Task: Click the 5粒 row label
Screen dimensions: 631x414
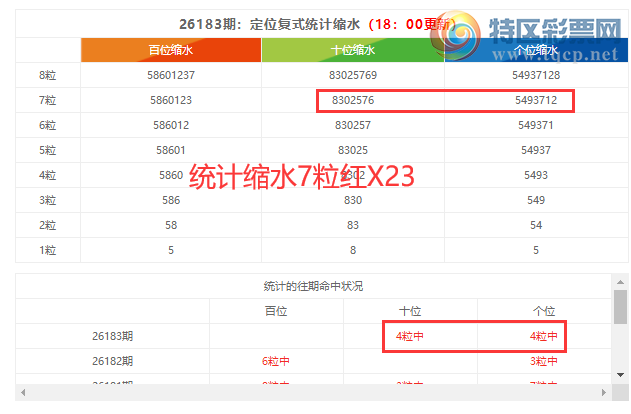Action: tap(47, 150)
